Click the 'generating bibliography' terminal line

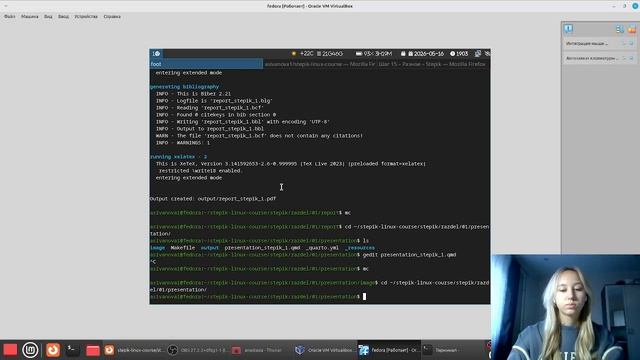184,87
